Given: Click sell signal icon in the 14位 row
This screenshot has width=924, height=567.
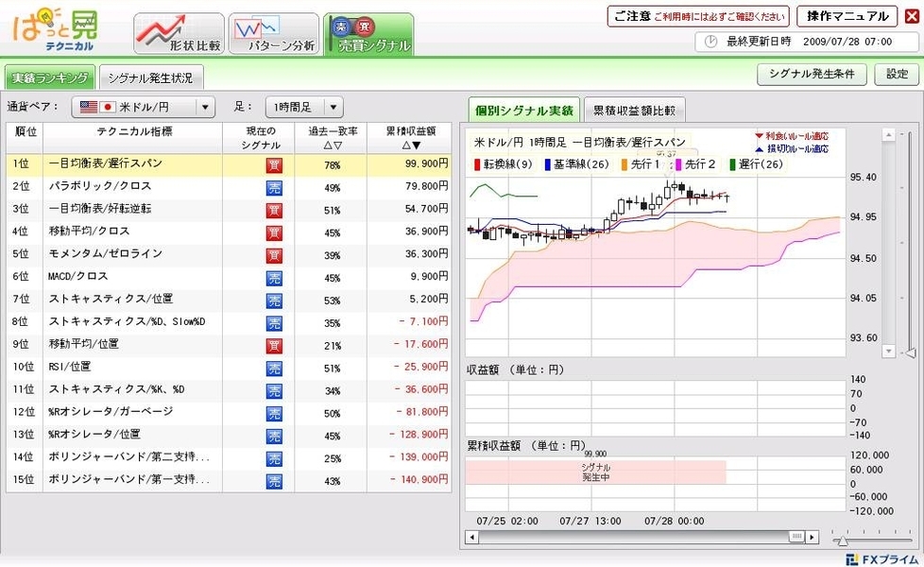Looking at the screenshot, I should 274,458.
